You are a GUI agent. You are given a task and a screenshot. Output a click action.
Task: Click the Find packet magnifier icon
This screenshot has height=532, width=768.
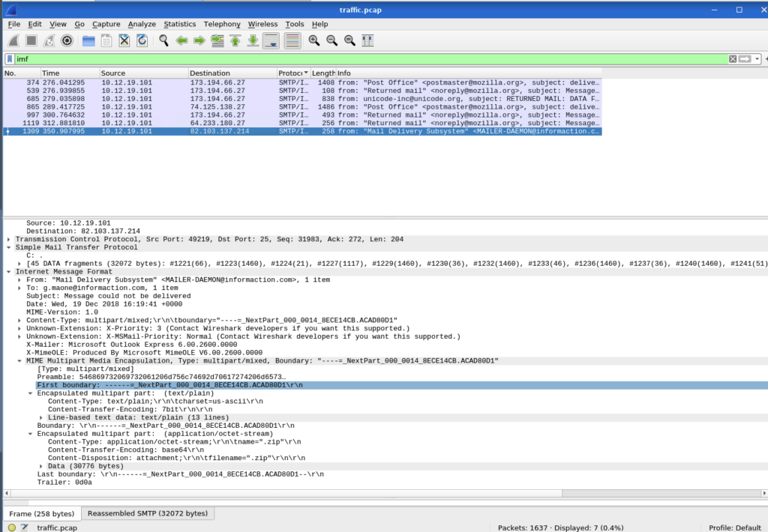click(164, 40)
